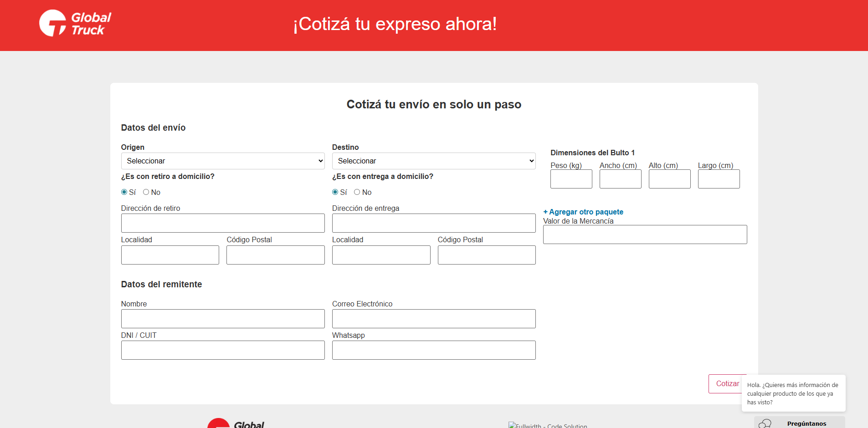Open the Pregúntanos chat widget
This screenshot has height=428, width=868.
click(x=800, y=423)
